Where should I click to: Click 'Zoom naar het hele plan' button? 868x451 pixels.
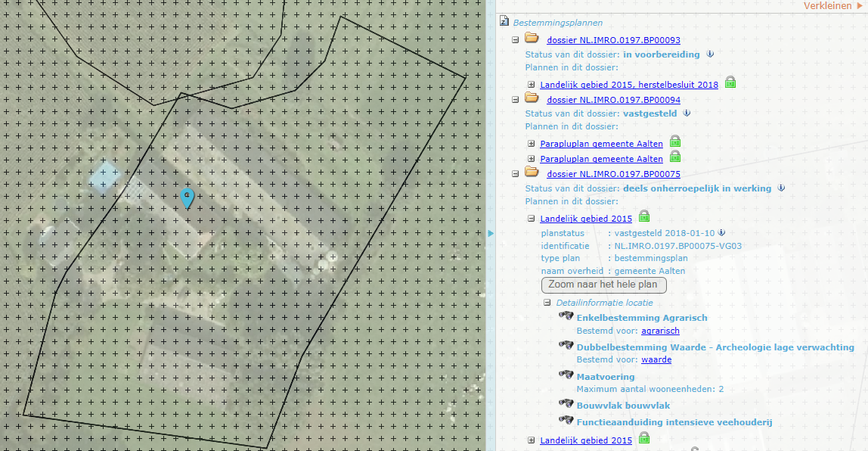point(603,285)
